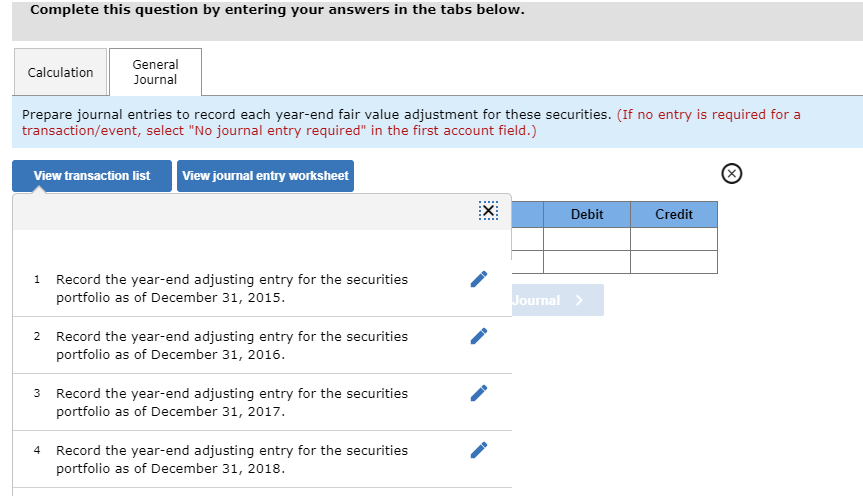Select the General Journal tab

[155, 72]
